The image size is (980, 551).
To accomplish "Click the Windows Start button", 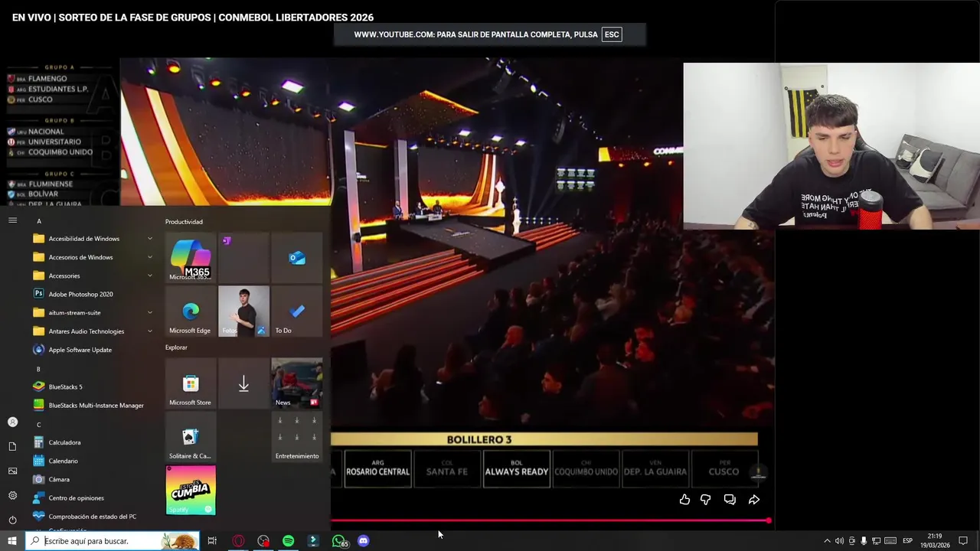I will click(12, 541).
